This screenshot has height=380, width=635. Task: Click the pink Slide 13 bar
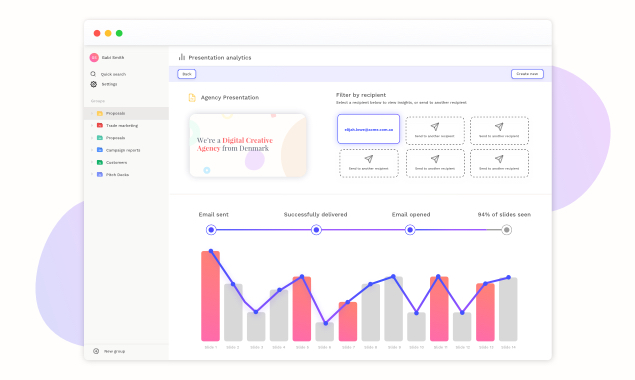point(485,312)
